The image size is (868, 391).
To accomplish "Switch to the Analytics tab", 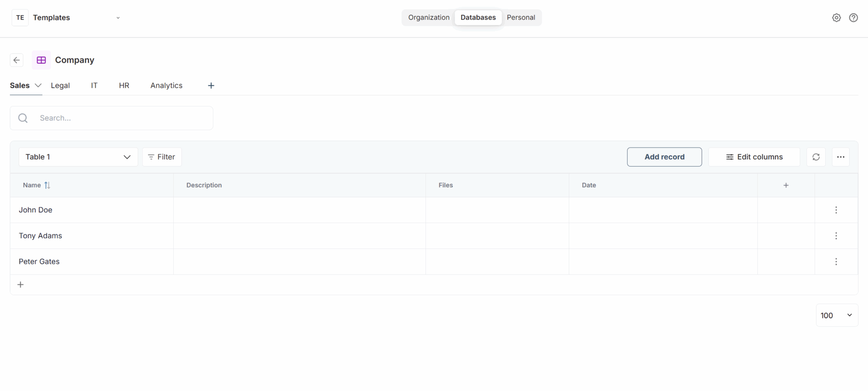I will click(166, 85).
